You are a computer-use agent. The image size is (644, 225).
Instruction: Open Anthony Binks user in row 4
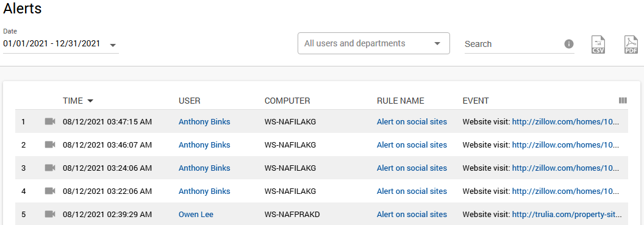(204, 191)
